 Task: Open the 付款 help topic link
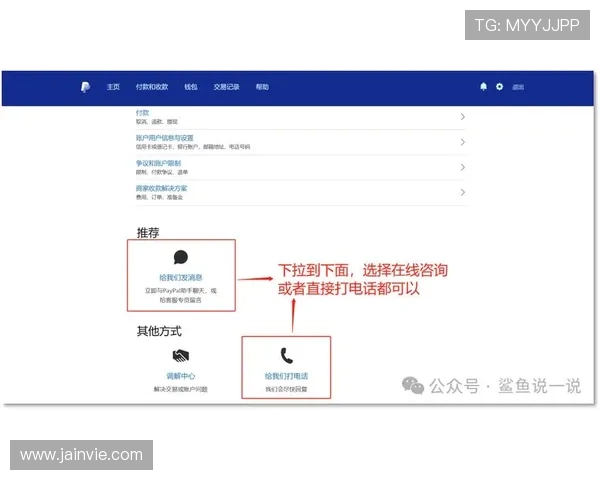(142, 113)
